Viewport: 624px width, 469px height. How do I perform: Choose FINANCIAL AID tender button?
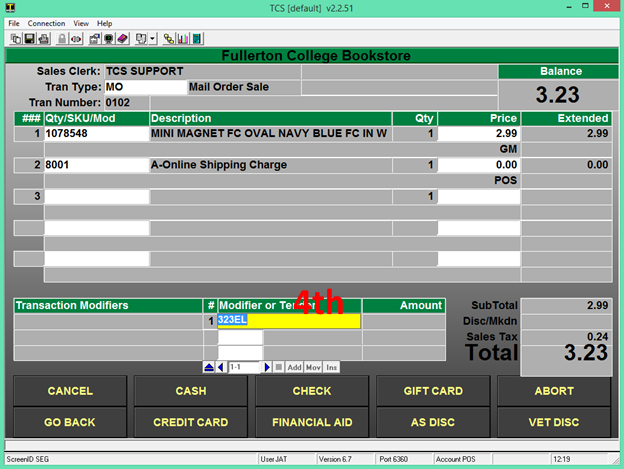tap(312, 422)
